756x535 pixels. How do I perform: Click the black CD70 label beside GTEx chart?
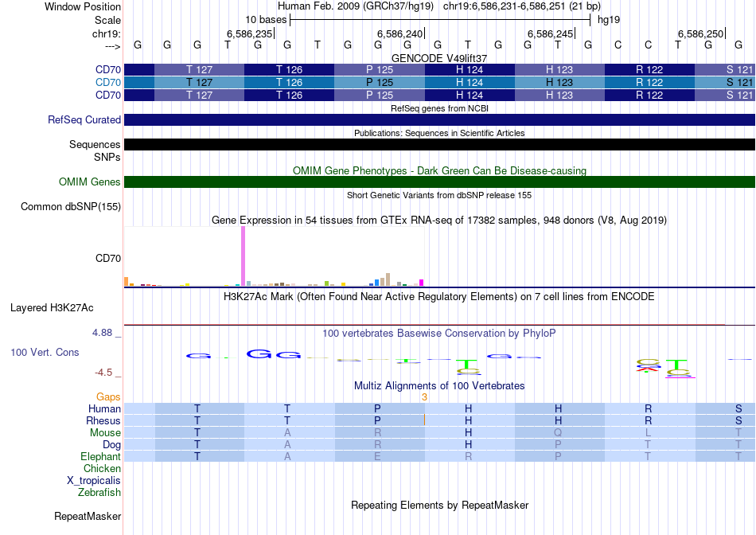pyautogui.click(x=108, y=258)
